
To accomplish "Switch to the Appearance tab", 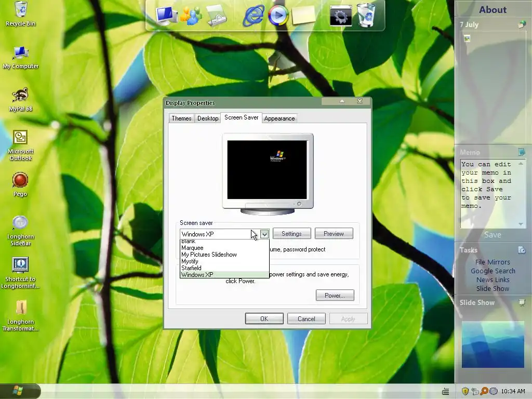I will 280,118.
